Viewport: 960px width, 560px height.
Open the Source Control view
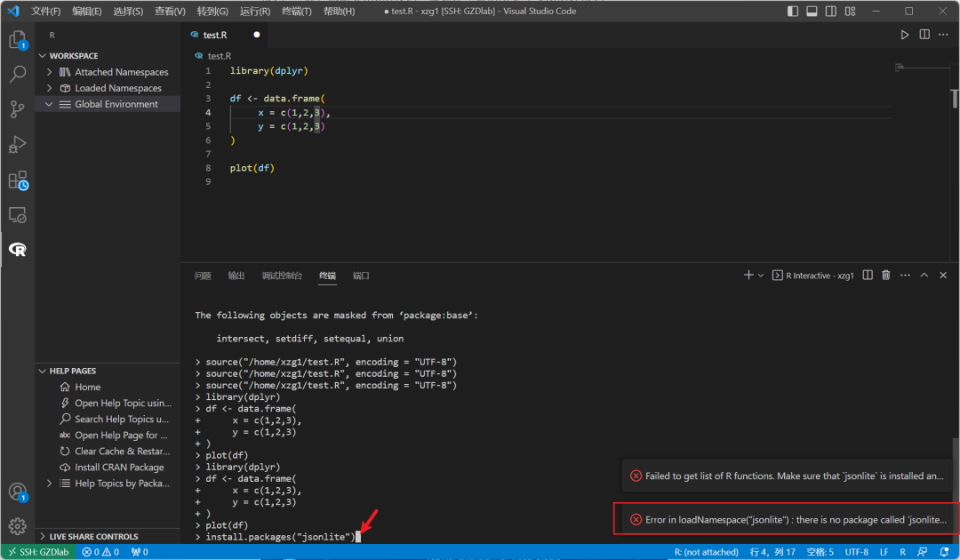click(17, 109)
